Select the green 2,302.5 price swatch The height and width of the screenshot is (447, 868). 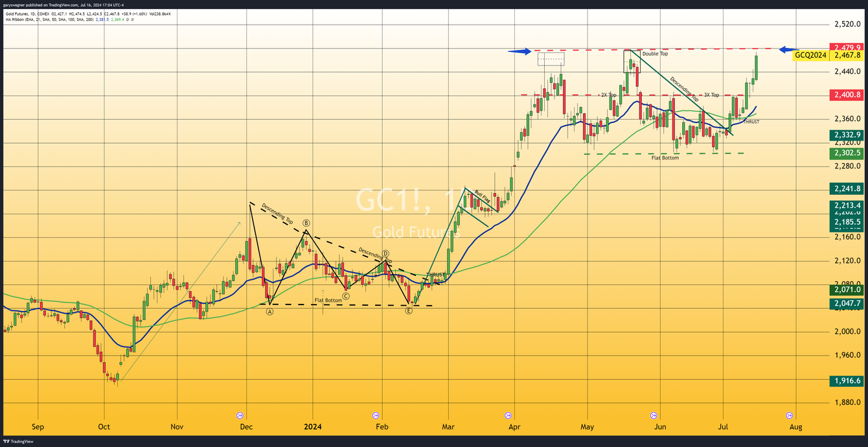[x=846, y=154]
